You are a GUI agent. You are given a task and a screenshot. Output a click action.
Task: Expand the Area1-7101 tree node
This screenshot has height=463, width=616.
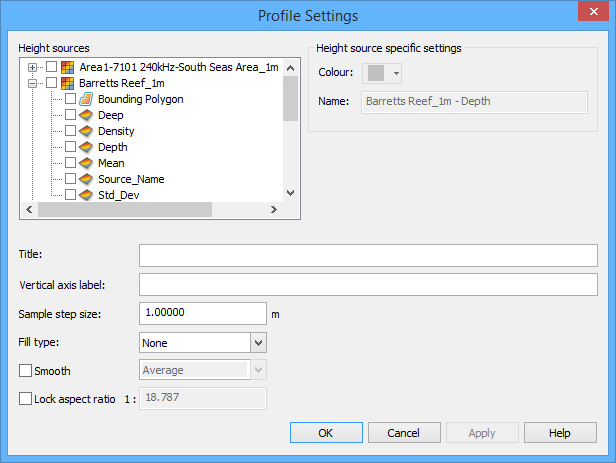(33, 67)
